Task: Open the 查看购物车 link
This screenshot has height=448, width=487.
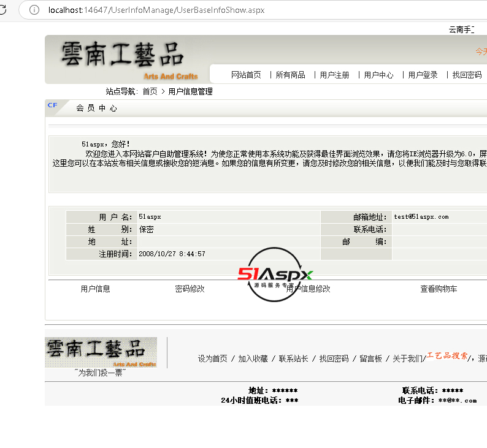Action: [x=439, y=289]
